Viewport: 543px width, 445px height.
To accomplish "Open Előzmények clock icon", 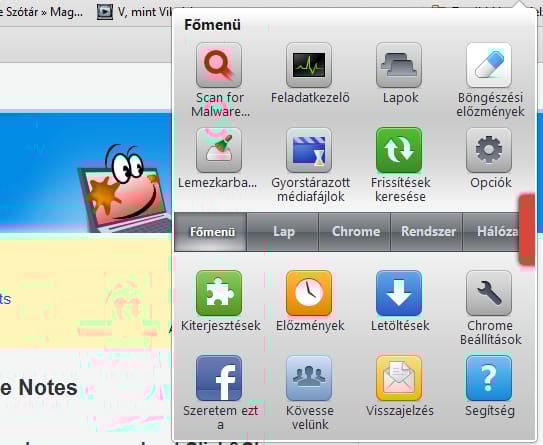I will 309,293.
